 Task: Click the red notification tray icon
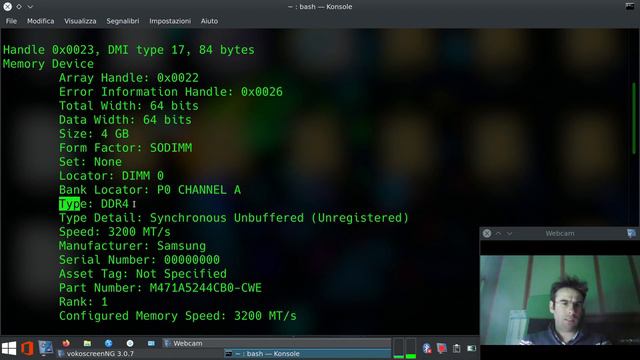(442, 348)
